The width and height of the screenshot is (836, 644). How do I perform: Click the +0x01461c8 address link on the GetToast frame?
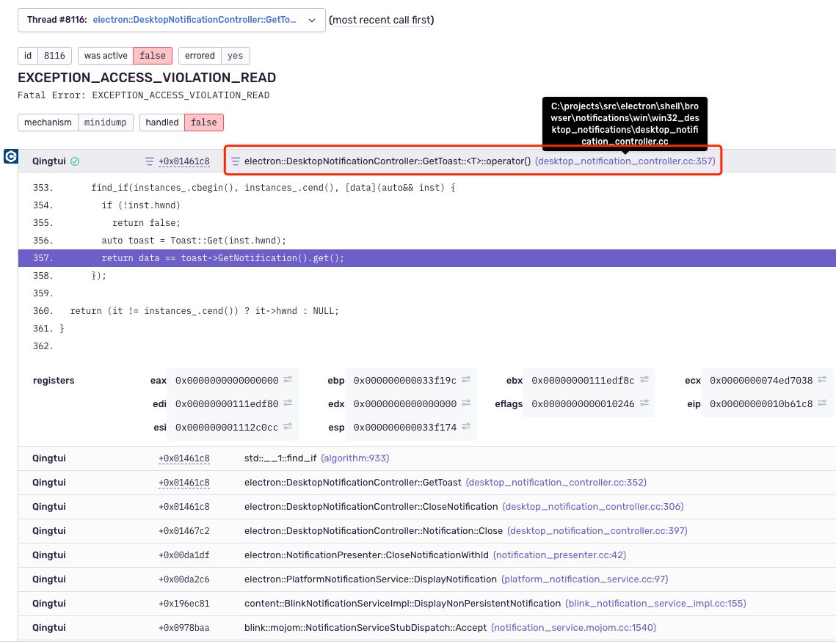(183, 482)
